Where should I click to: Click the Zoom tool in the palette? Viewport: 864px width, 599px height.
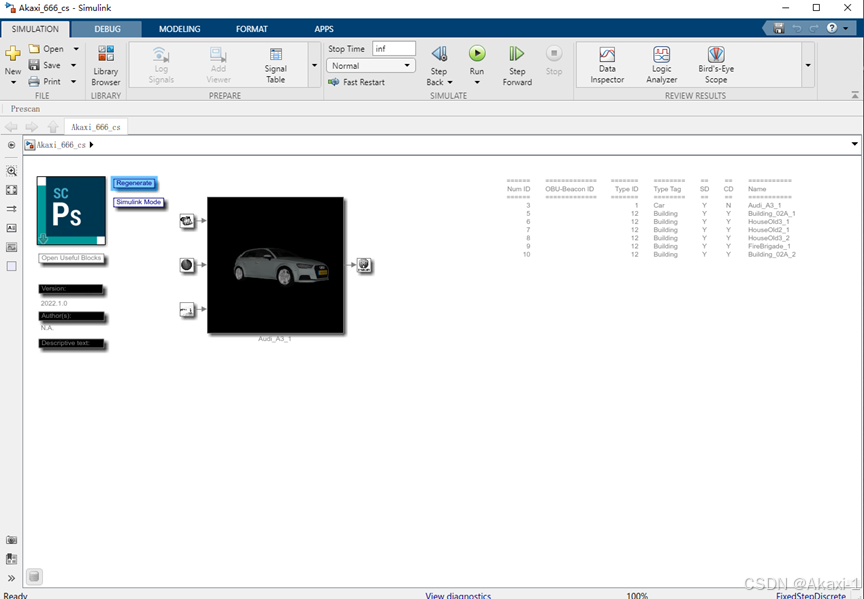click(x=11, y=171)
